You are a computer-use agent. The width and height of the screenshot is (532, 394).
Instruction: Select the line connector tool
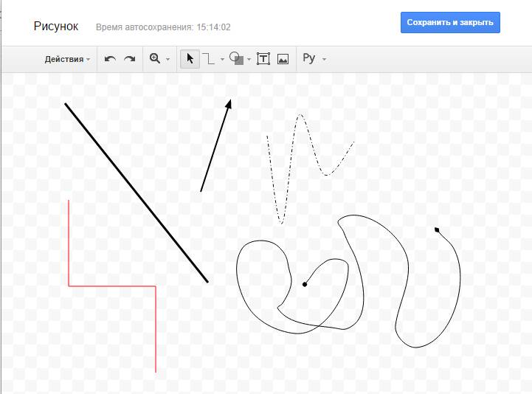coord(208,58)
